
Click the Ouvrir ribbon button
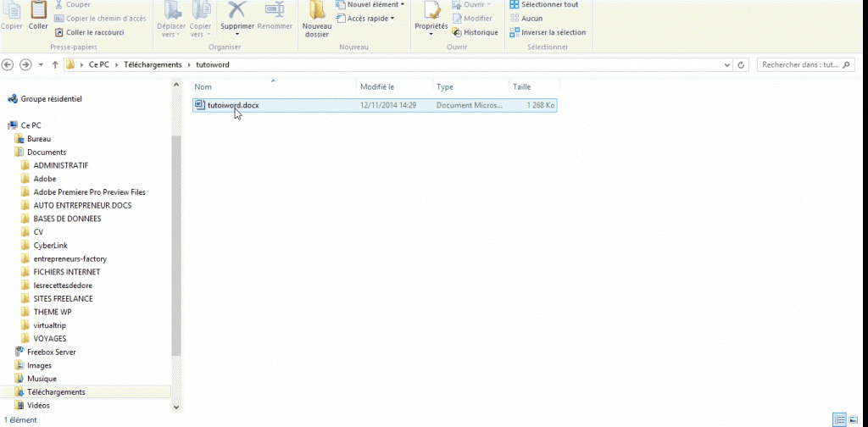(471, 4)
